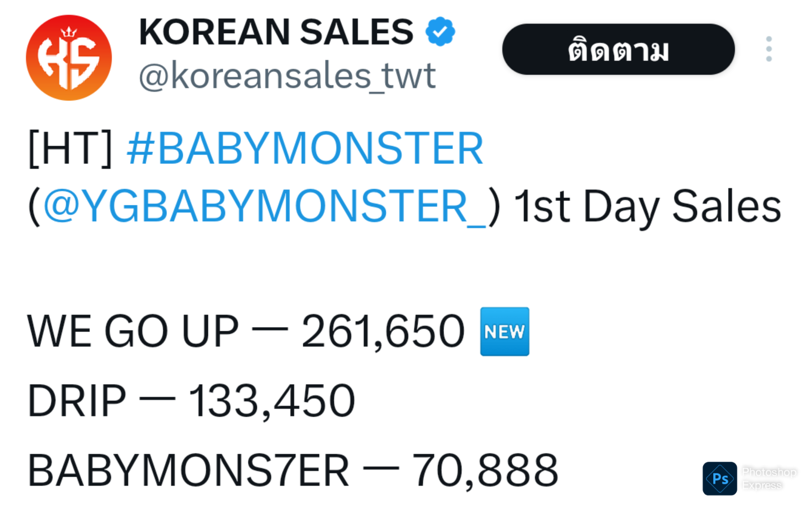Click the @koreansales_twt handle
Viewport: 812px width, 509px height.
(x=287, y=76)
